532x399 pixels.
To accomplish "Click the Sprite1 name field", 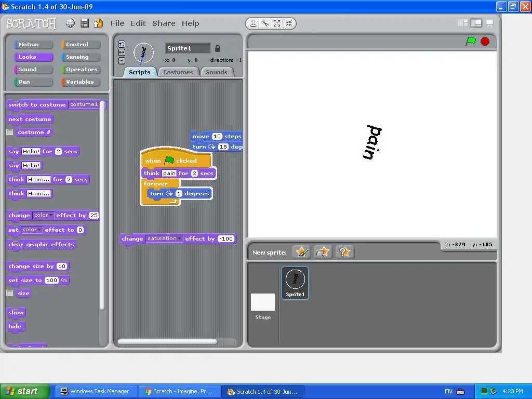I will coord(188,48).
